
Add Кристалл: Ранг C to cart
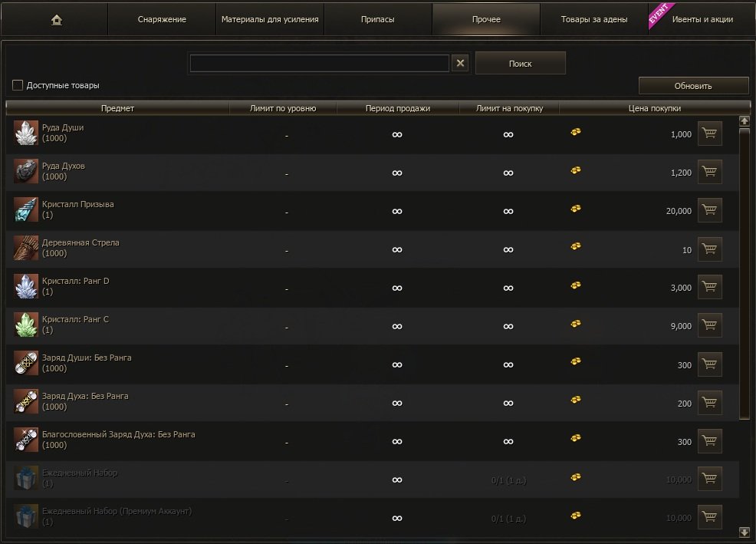coord(710,325)
